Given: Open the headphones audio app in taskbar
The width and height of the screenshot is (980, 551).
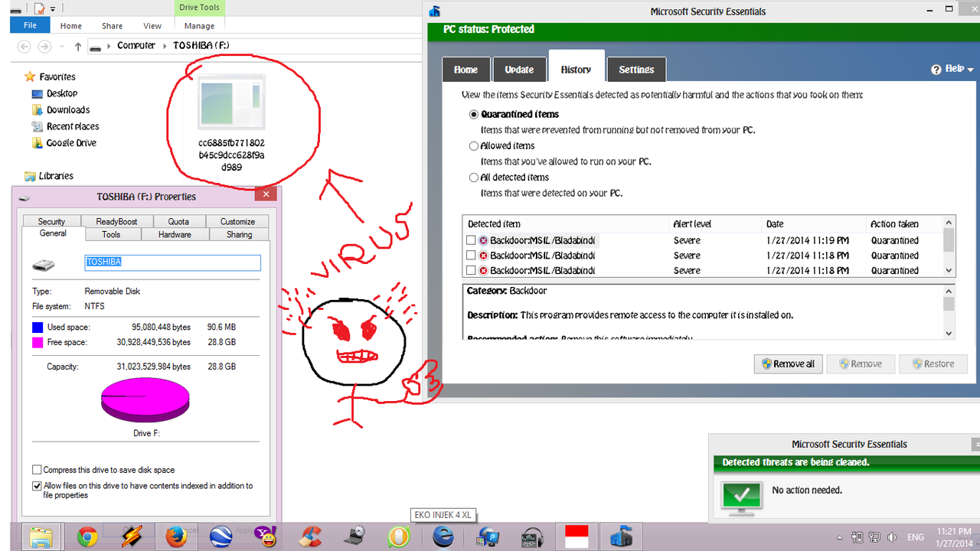Looking at the screenshot, I should tap(532, 537).
